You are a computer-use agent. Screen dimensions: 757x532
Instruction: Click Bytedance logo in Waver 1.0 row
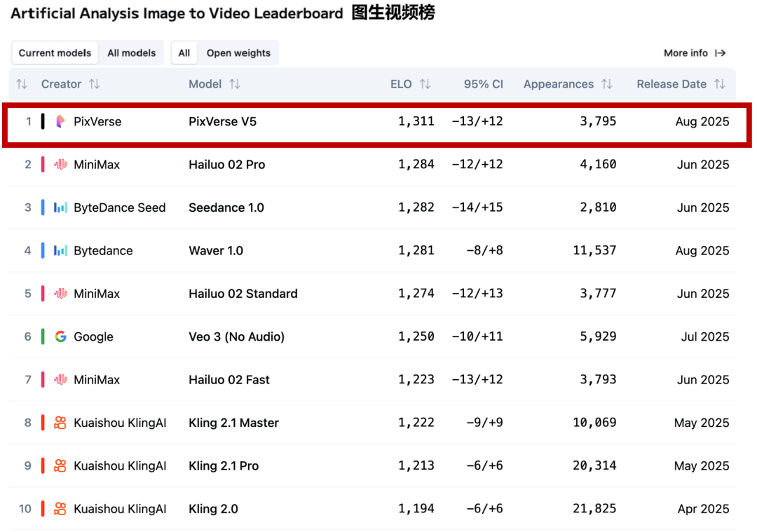pyautogui.click(x=60, y=250)
